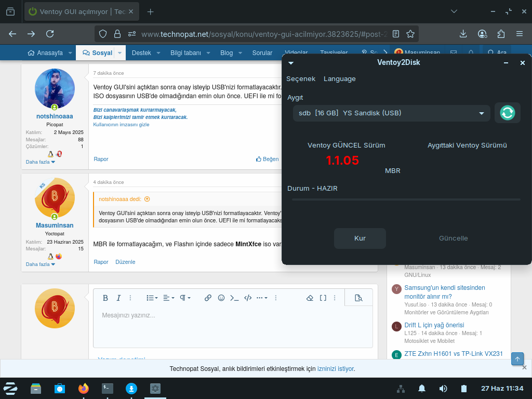Go forward in browser history
The width and height of the screenshot is (532, 399).
(31, 34)
